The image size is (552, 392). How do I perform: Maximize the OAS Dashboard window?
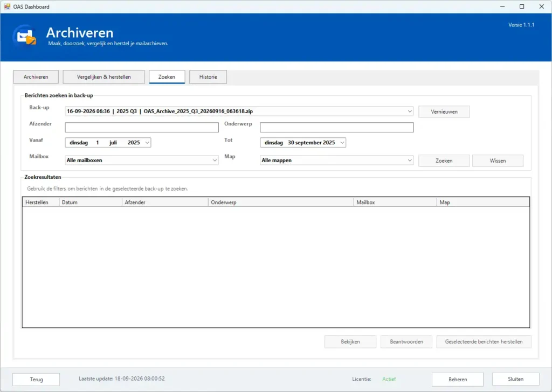pyautogui.click(x=522, y=6)
